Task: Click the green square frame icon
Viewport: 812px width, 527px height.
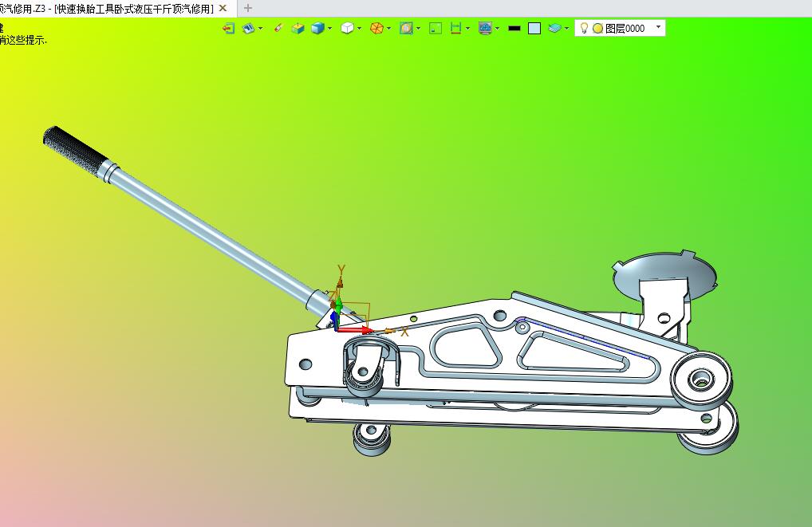Action: tap(436, 28)
